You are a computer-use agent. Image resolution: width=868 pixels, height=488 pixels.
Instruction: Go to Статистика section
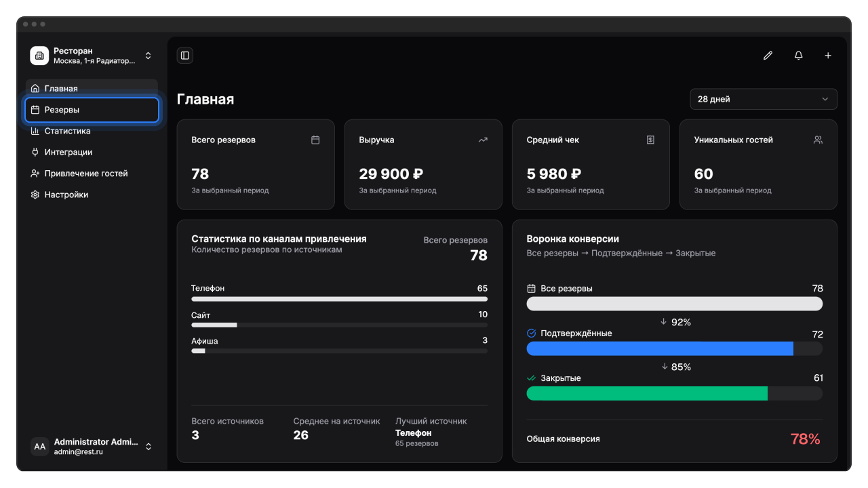(x=67, y=131)
